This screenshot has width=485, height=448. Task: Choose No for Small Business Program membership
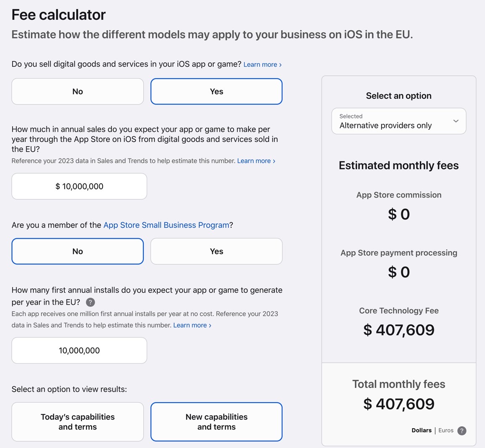pyautogui.click(x=78, y=251)
